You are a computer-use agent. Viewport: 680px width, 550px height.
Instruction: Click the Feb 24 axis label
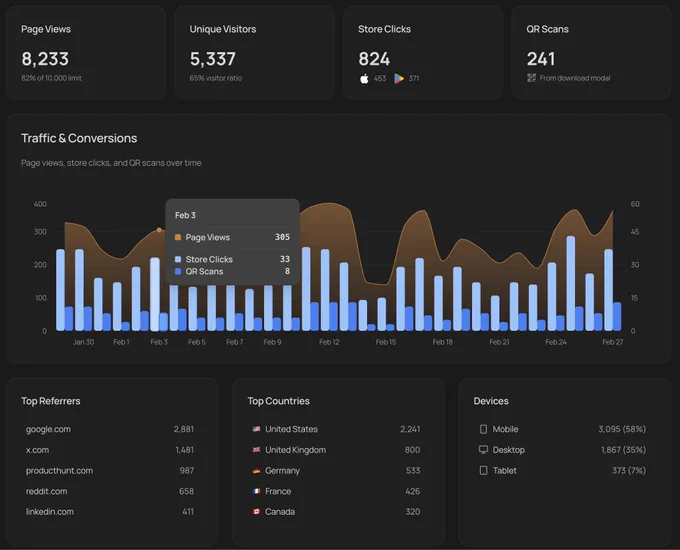(556, 342)
